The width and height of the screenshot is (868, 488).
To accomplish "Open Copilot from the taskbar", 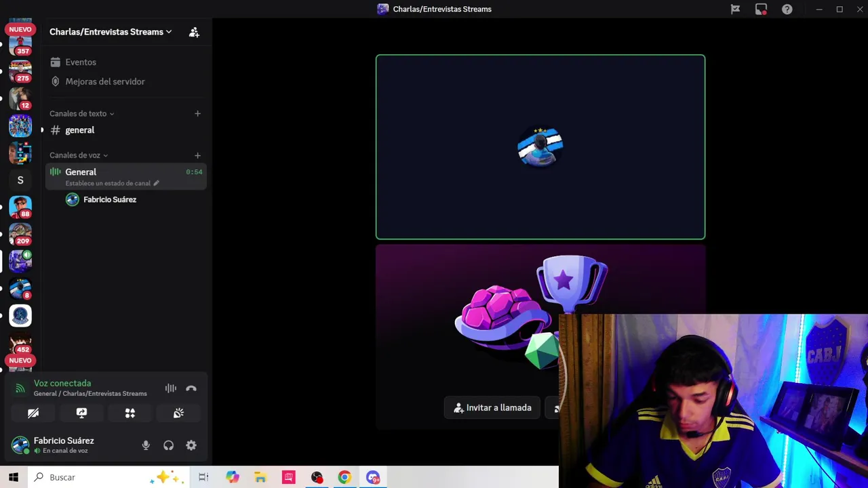I will (x=233, y=477).
